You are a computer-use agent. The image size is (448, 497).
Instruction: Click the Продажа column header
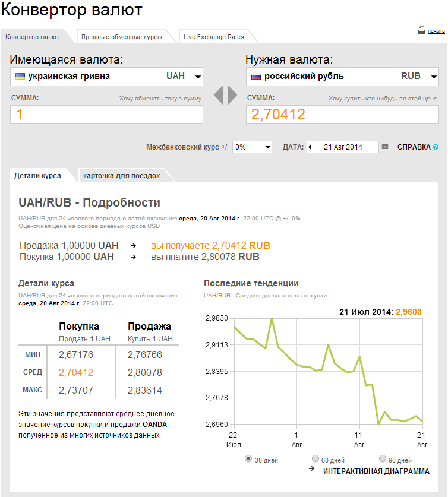[149, 326]
